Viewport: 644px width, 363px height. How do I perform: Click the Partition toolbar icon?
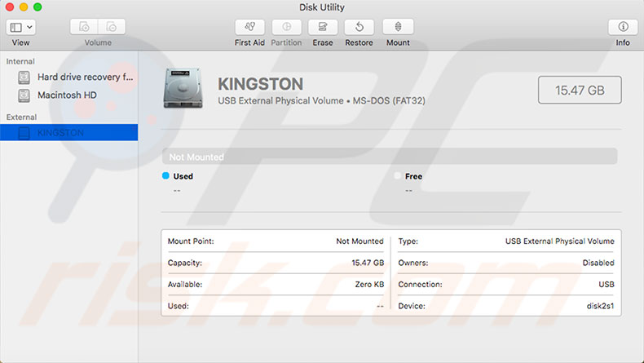(287, 27)
